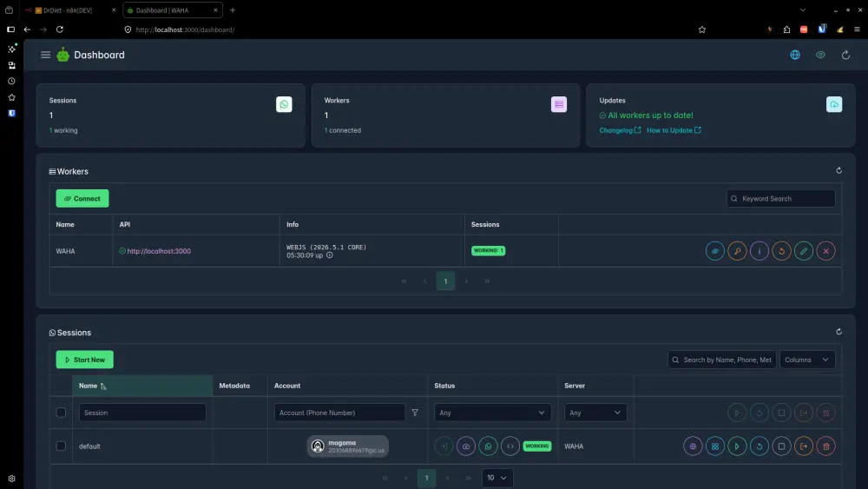
Task: Click the Keyword Search field in the Workers panel
Action: click(x=780, y=198)
